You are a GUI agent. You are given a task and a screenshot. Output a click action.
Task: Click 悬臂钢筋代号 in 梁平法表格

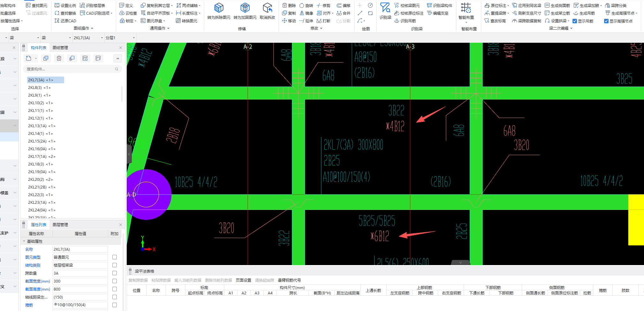click(x=289, y=280)
